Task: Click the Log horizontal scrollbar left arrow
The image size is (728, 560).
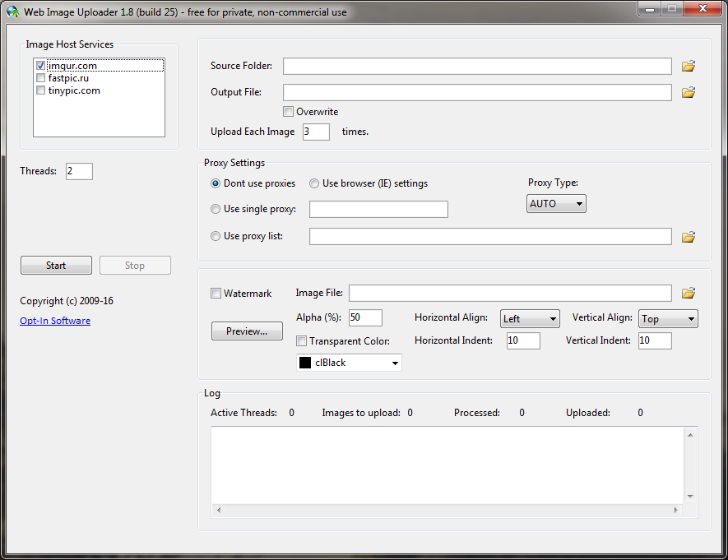Action: point(219,511)
